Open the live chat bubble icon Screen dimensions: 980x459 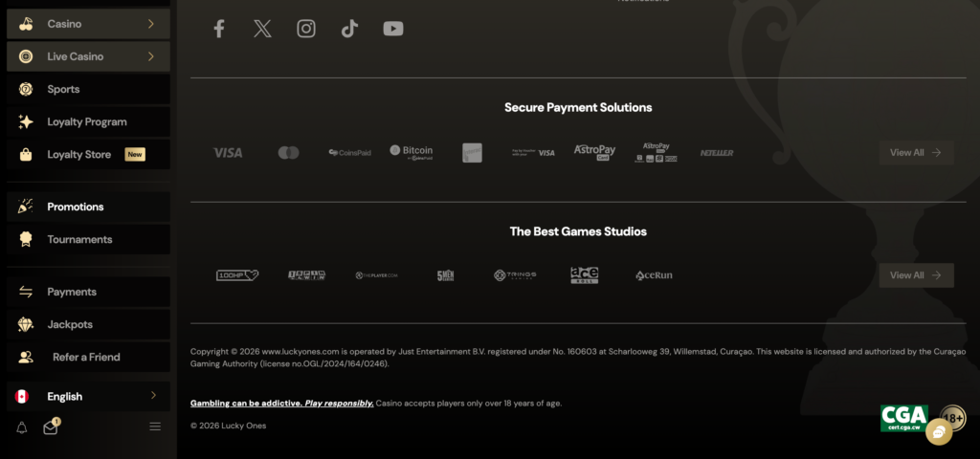pos(938,432)
